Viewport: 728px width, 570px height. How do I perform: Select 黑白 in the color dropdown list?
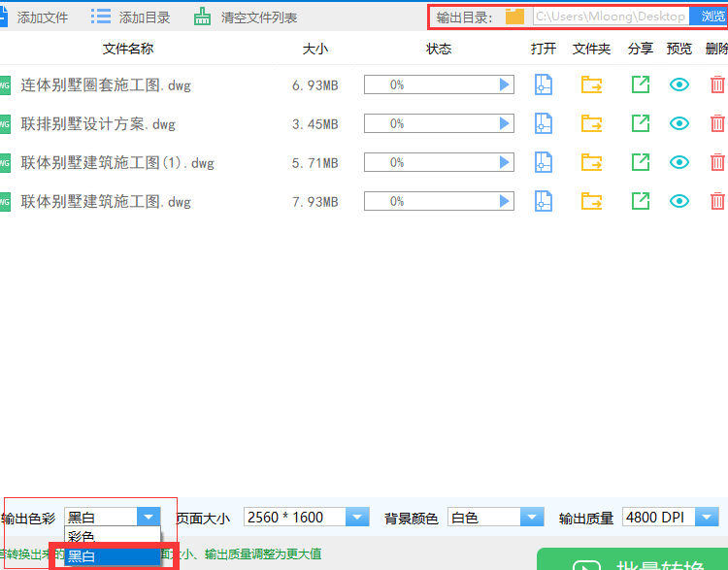click(113, 556)
